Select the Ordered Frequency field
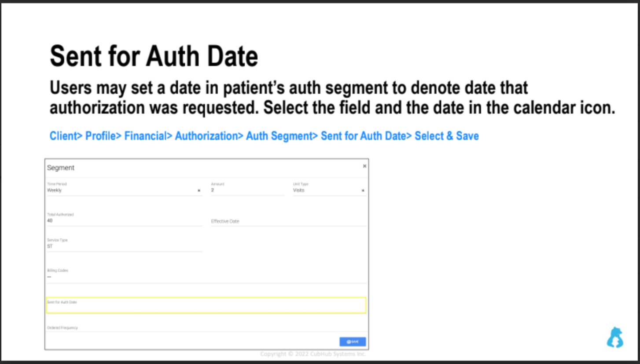Screen dimensions: 640x364 206,328
